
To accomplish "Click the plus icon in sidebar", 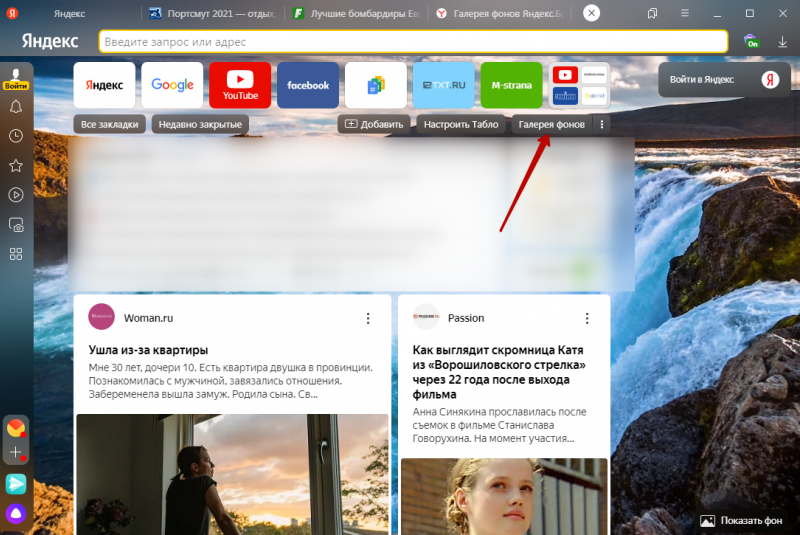I will 16,452.
